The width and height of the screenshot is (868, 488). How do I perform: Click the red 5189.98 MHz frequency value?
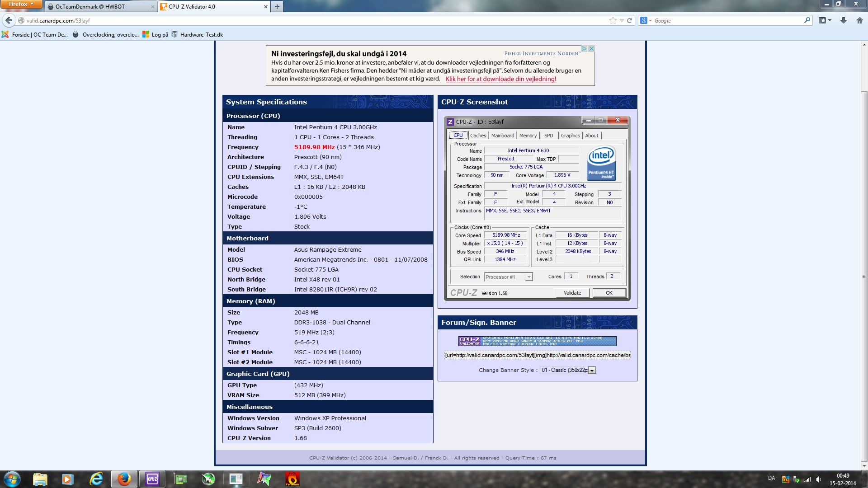coord(314,147)
